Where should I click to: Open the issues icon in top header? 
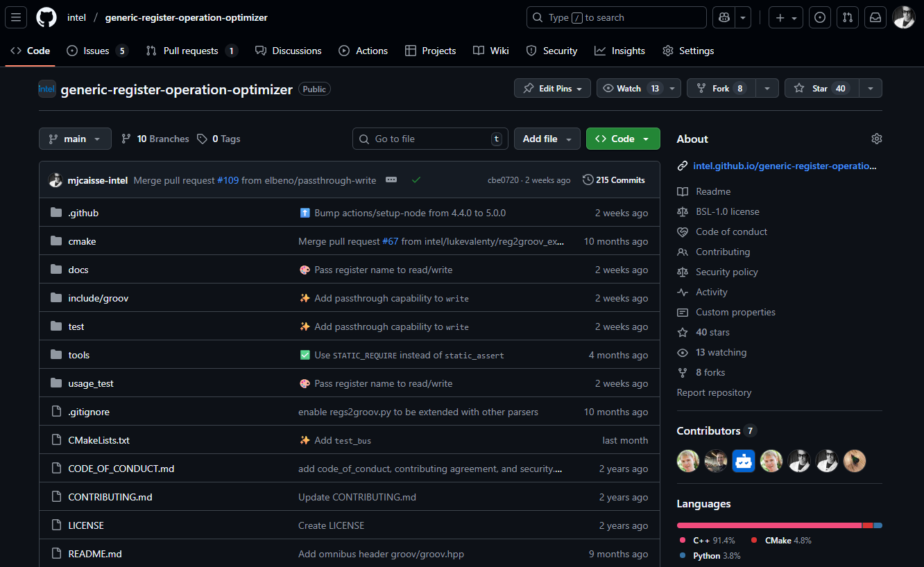coord(820,17)
